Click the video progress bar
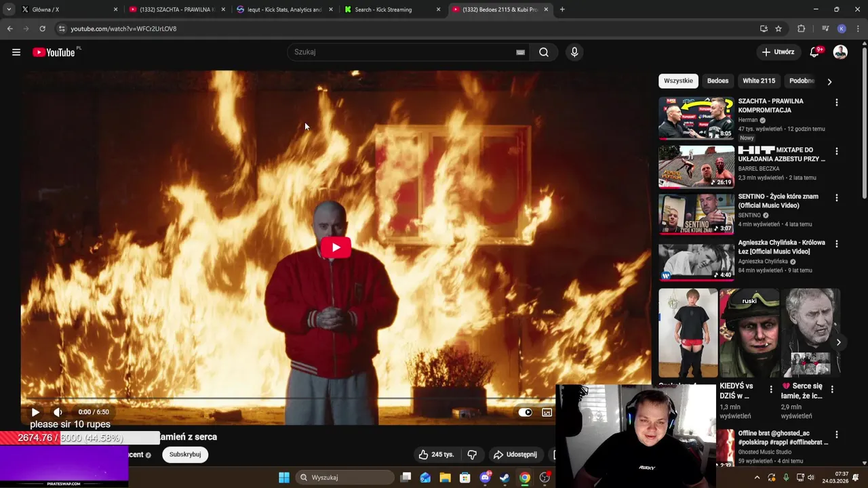The height and width of the screenshot is (488, 868). pos(336,399)
